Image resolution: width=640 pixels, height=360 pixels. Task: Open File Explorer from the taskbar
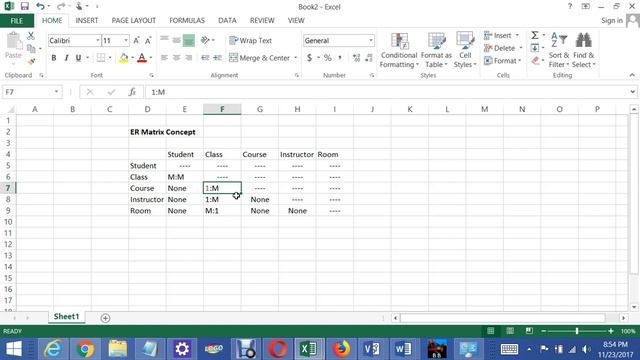pyautogui.click(x=118, y=349)
